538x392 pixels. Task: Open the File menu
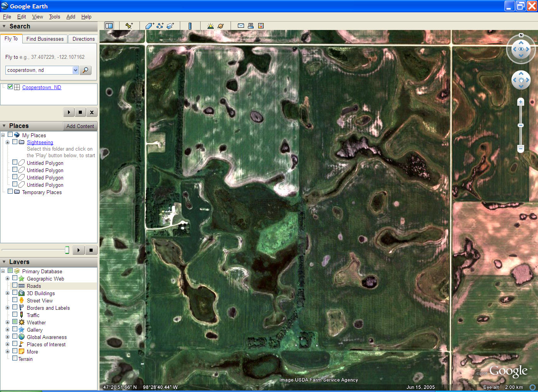tap(7, 17)
